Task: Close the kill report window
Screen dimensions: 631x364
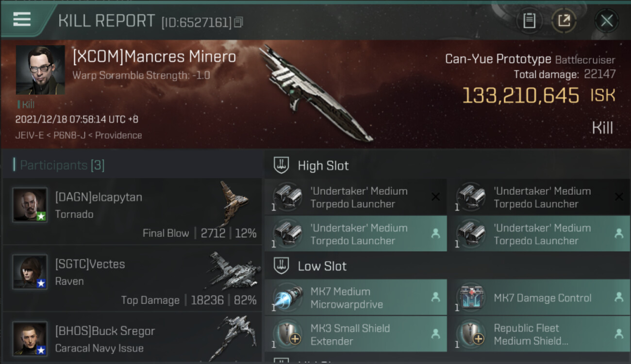Action: click(x=607, y=20)
